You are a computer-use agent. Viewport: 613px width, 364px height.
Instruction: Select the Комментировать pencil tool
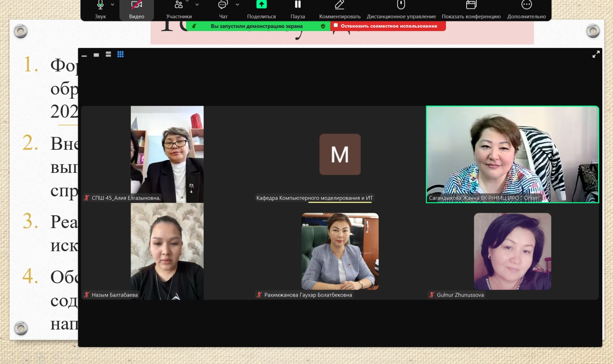click(339, 5)
